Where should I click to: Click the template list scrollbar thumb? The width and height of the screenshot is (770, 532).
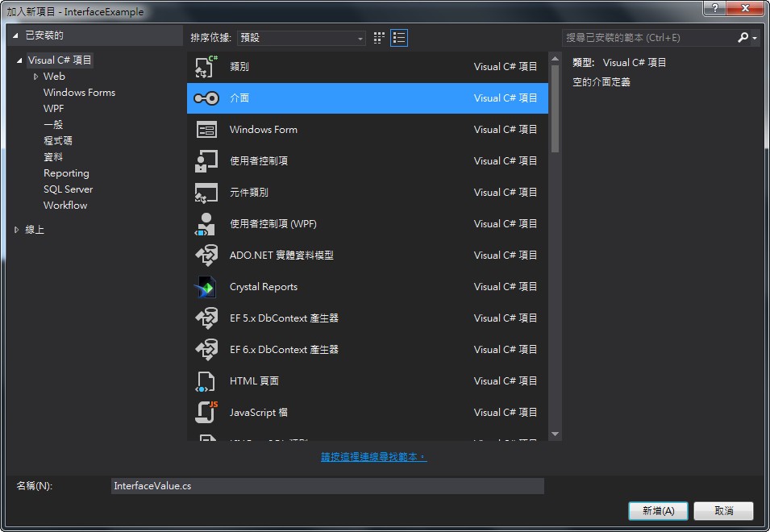point(555,109)
